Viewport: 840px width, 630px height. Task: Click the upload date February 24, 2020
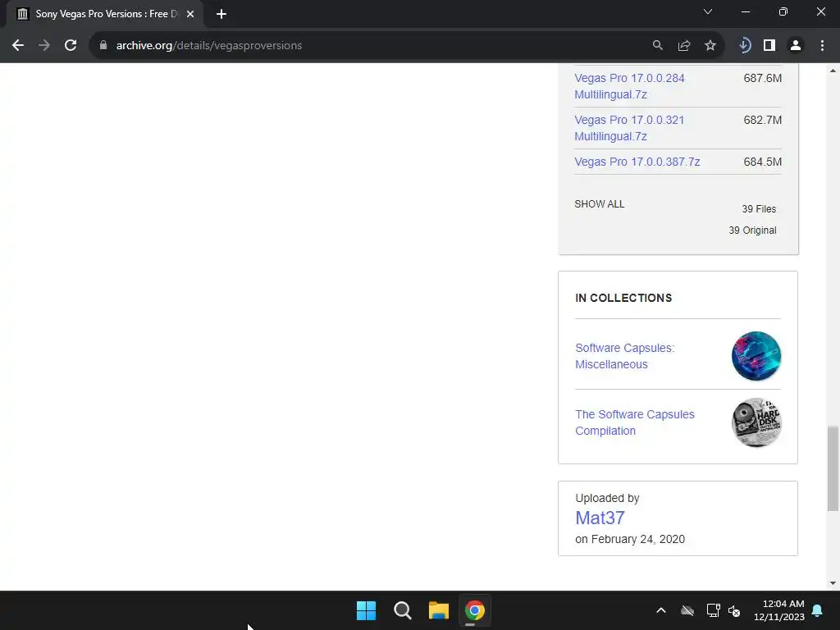point(637,540)
